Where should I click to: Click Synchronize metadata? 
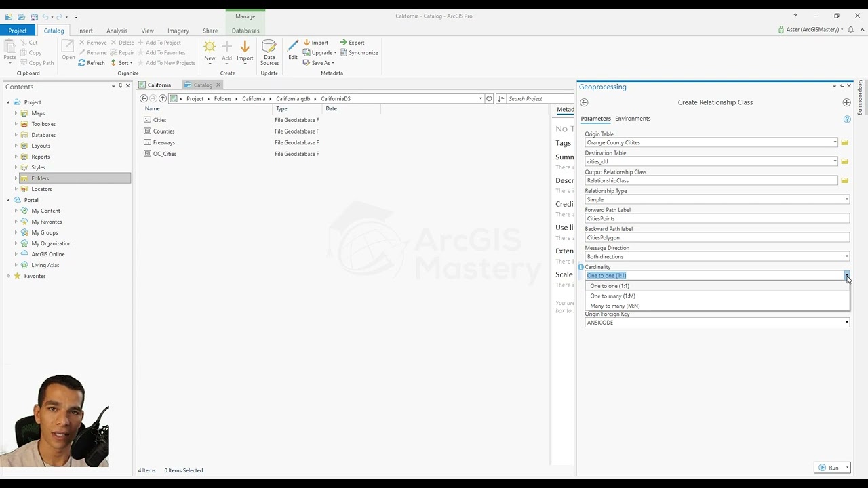(359, 53)
